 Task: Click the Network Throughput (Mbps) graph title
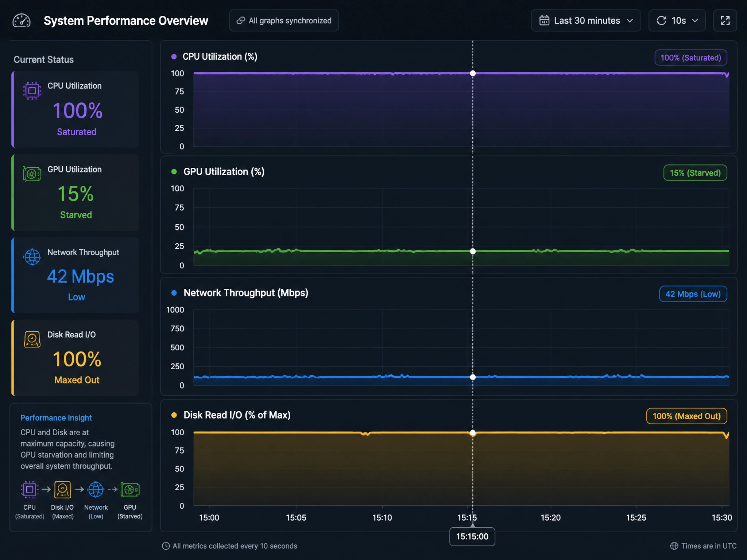pyautogui.click(x=246, y=293)
